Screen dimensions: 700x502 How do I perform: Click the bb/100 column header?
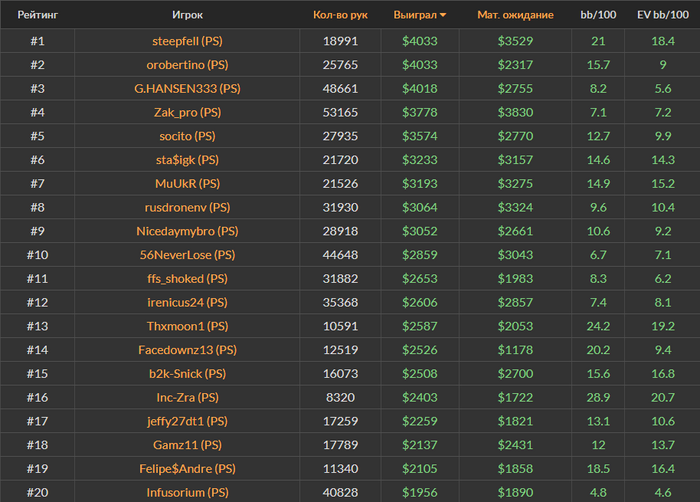point(598,15)
